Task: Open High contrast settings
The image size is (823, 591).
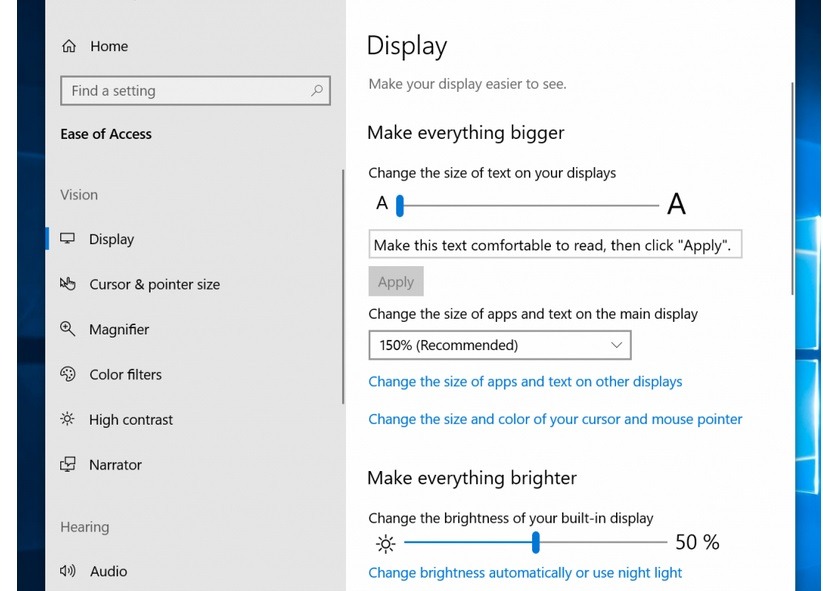Action: (194, 419)
